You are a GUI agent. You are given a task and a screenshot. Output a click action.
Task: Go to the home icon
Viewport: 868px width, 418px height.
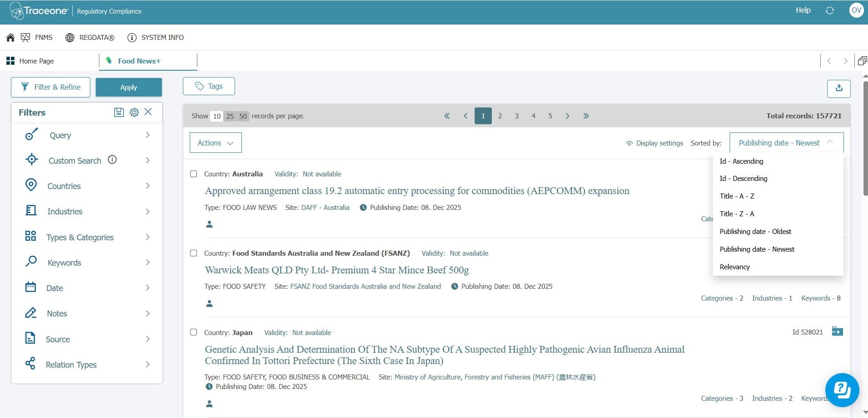tap(10, 38)
